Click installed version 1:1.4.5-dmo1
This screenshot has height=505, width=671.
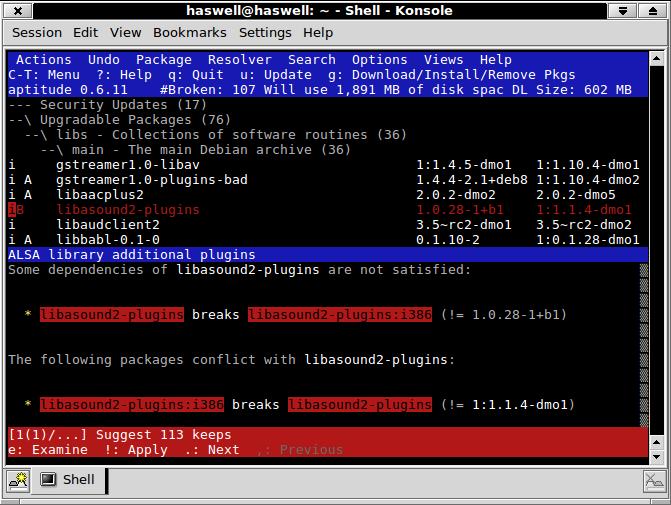(x=463, y=165)
